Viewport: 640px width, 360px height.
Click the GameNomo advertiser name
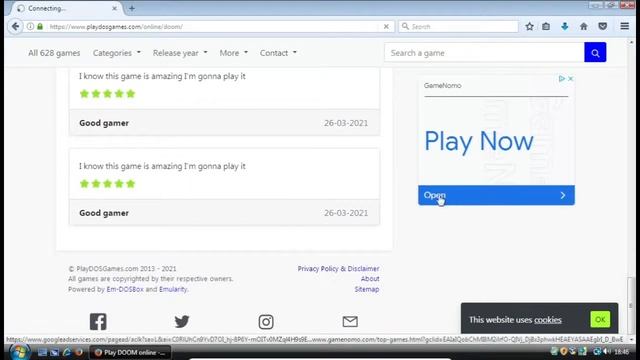point(442,85)
